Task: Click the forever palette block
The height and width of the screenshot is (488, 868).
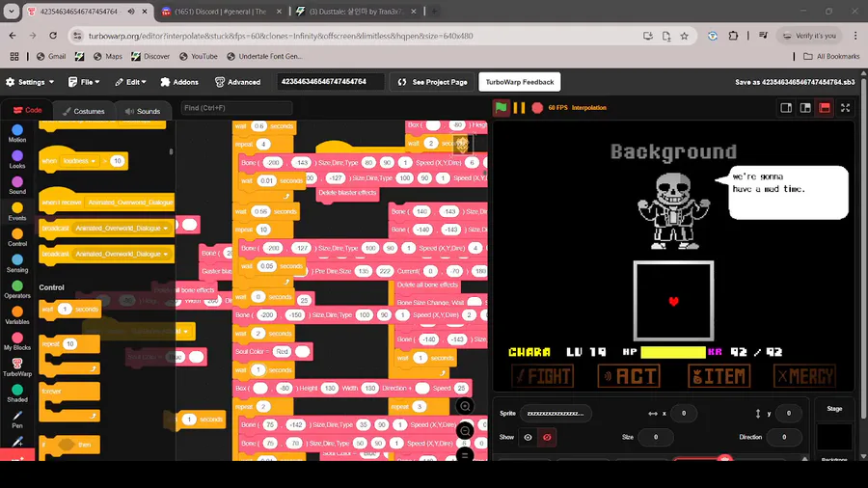Action: 69,402
